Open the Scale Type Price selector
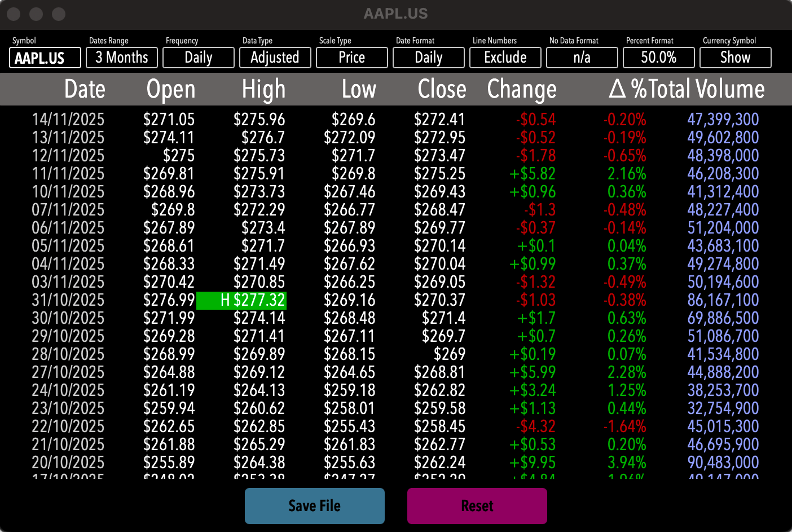The image size is (792, 532). (x=352, y=58)
